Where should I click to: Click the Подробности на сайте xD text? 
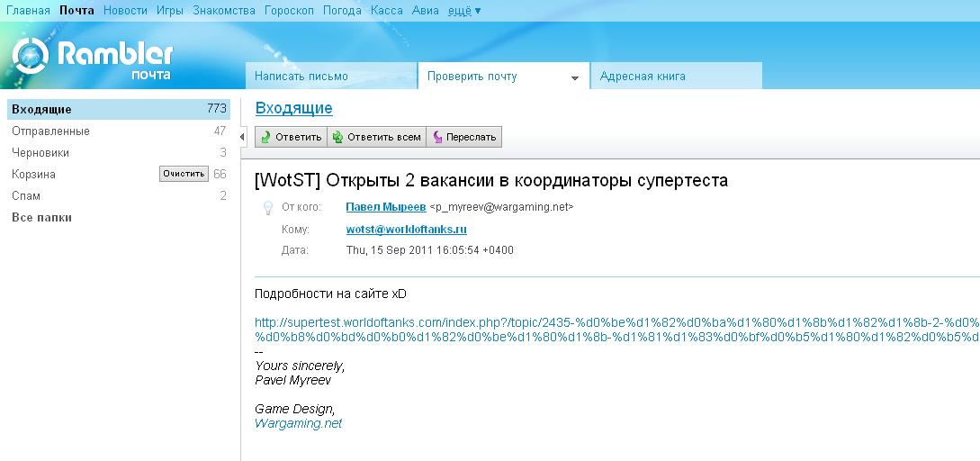pyautogui.click(x=330, y=294)
